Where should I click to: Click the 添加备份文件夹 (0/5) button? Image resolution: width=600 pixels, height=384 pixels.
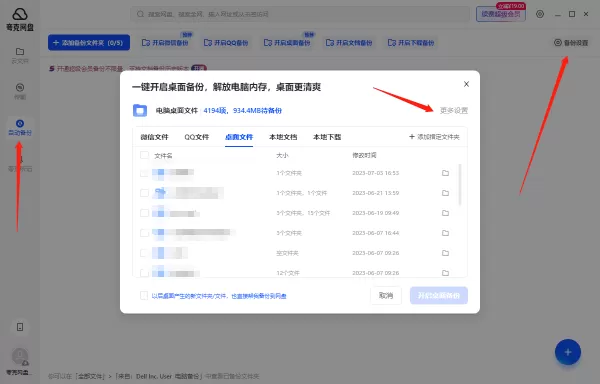click(89, 42)
